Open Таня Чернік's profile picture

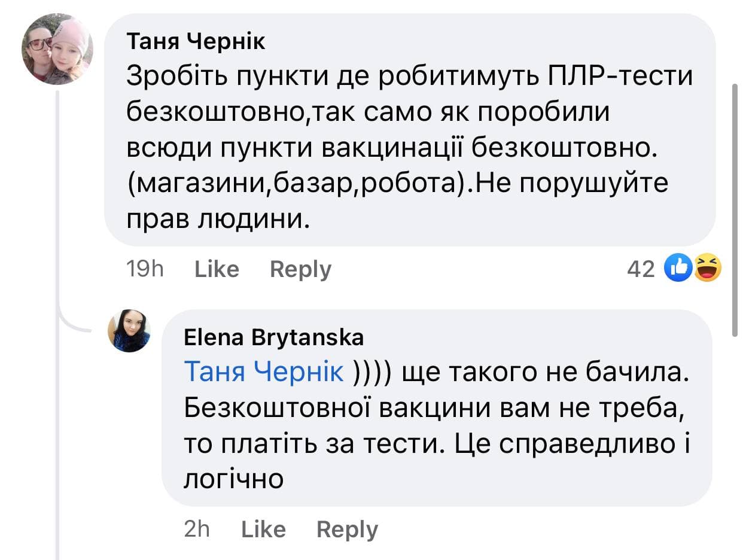(x=57, y=51)
